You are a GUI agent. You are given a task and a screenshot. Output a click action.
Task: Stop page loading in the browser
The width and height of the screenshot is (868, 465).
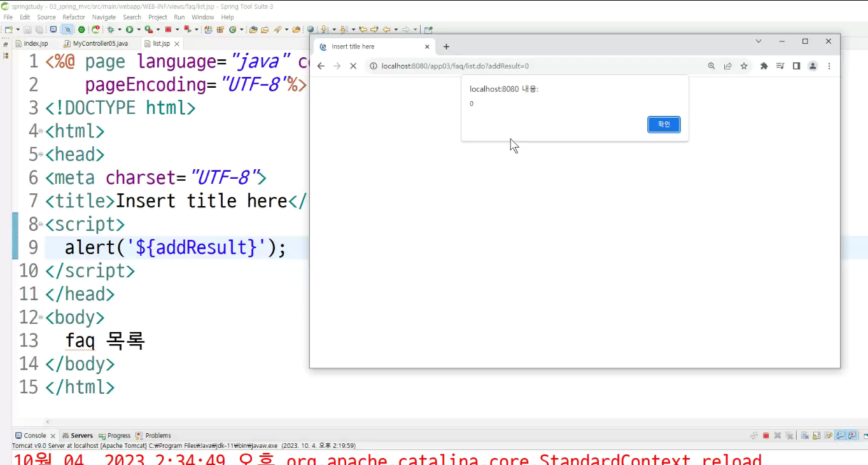coord(353,66)
